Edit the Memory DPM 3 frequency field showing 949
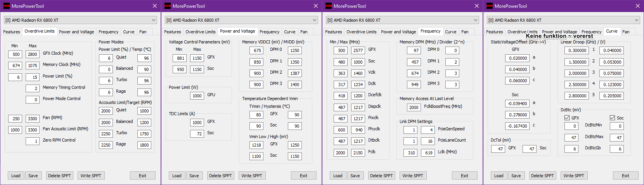Image resolution: width=644 pixels, height=185 pixels. pos(414,85)
